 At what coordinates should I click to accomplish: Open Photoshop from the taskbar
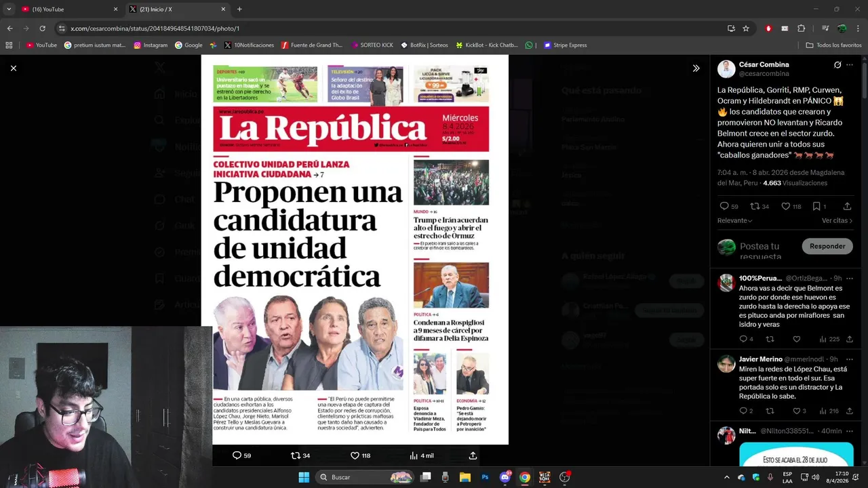pos(486,477)
